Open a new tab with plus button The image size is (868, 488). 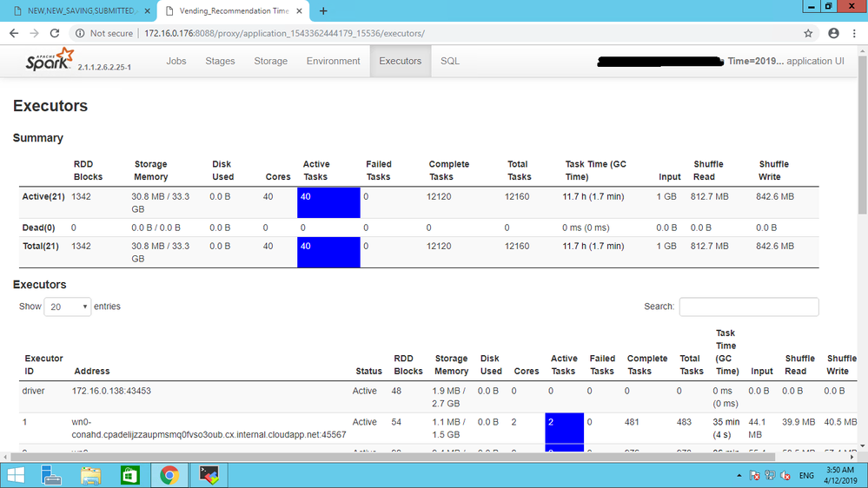click(x=323, y=11)
